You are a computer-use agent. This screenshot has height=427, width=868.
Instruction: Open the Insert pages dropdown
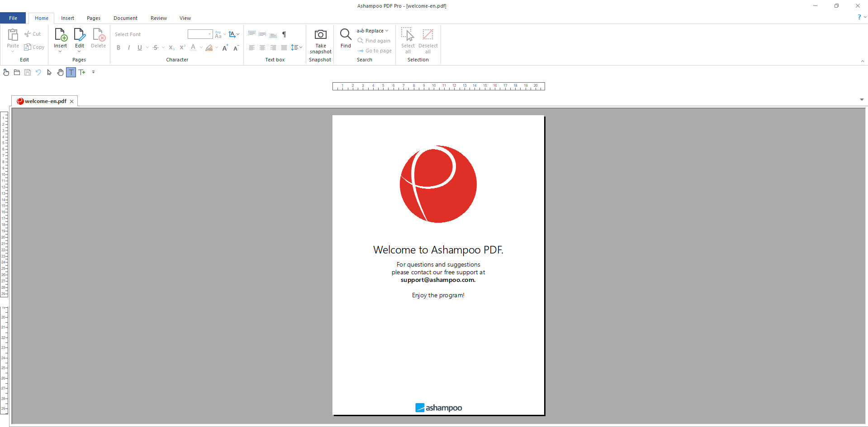click(x=60, y=52)
